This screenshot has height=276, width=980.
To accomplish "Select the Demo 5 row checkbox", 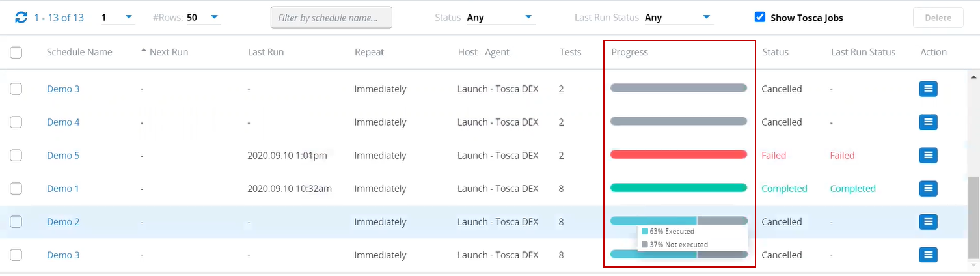I will tap(16, 156).
